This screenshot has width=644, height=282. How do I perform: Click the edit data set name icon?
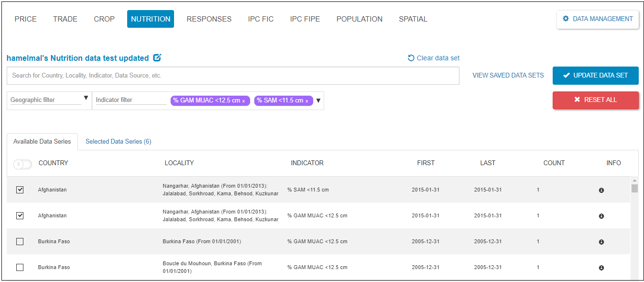click(x=157, y=58)
